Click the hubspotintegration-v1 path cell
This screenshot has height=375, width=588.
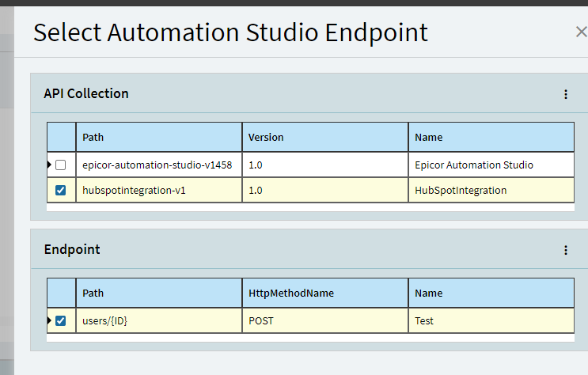[x=159, y=191]
